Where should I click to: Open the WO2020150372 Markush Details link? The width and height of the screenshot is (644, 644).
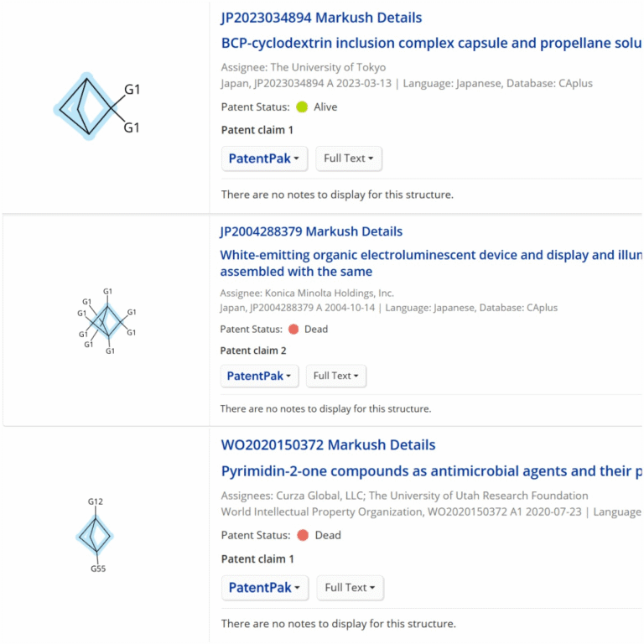point(328,445)
